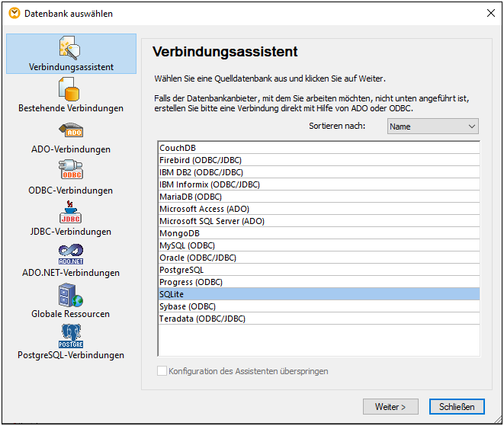
Task: Pick Progress (ODBC) entry
Action: pyautogui.click(x=319, y=282)
